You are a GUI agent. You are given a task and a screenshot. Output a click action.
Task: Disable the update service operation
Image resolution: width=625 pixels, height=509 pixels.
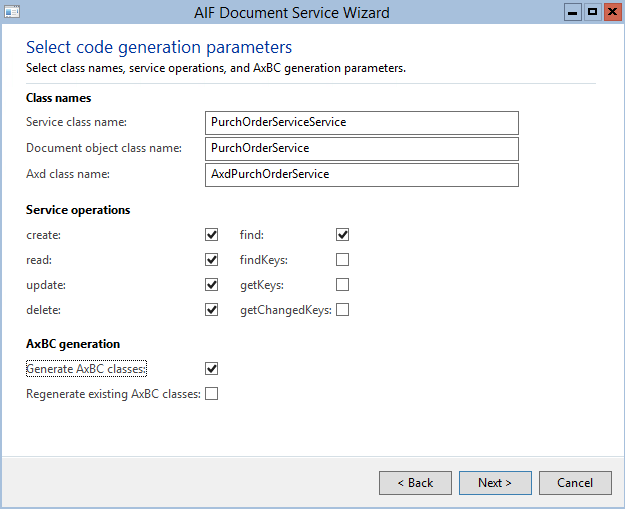(x=211, y=285)
